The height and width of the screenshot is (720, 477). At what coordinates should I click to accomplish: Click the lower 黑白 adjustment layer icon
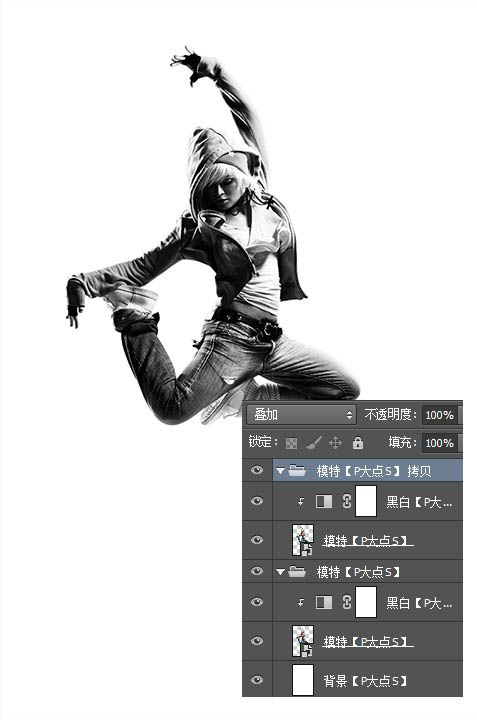[324, 602]
